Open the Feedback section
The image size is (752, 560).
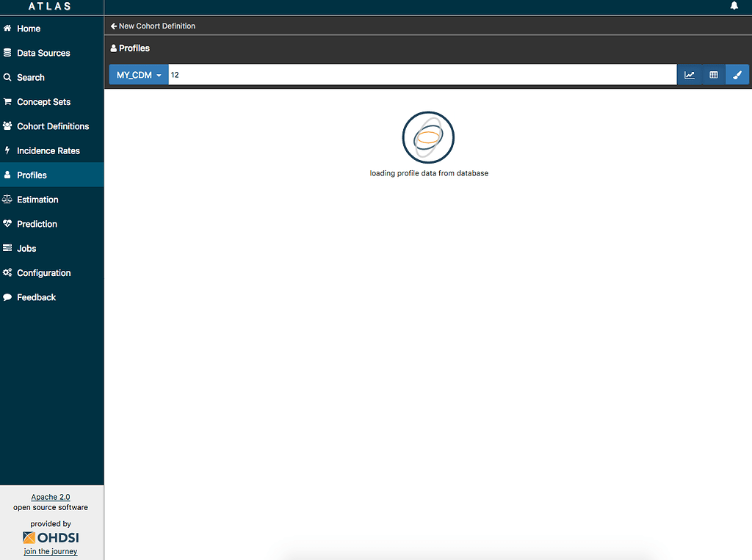coord(35,297)
